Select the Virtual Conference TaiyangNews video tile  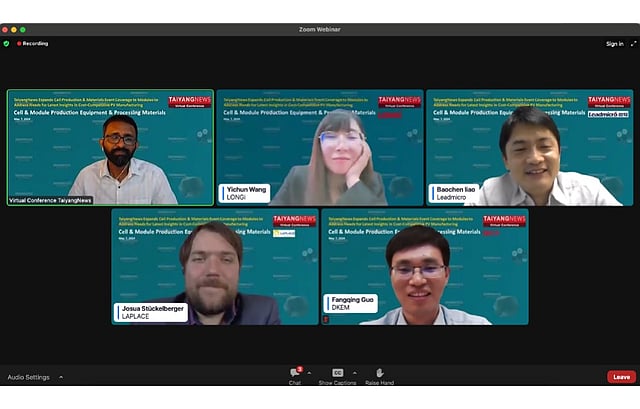click(x=110, y=148)
